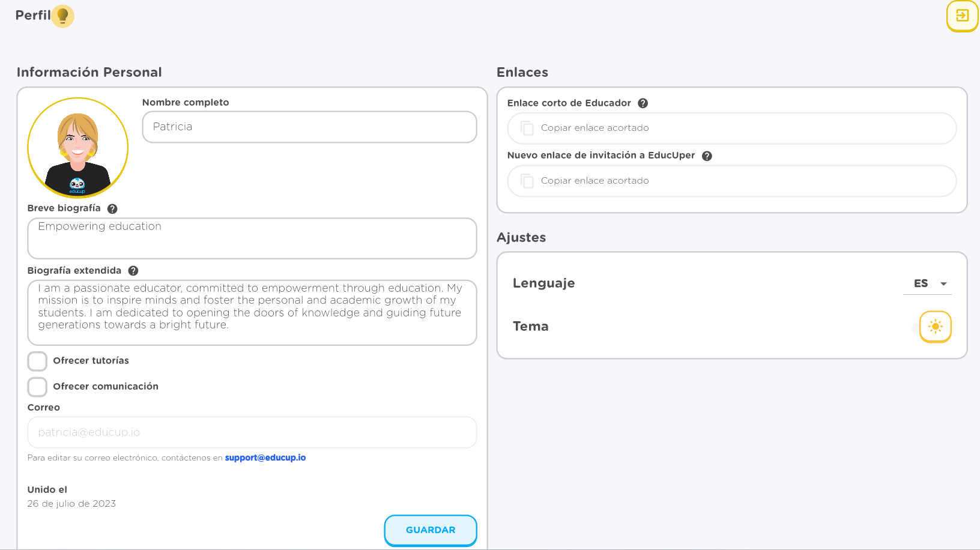The width and height of the screenshot is (980, 550).
Task: Click the Biografía extendida text area
Action: pyautogui.click(x=252, y=313)
